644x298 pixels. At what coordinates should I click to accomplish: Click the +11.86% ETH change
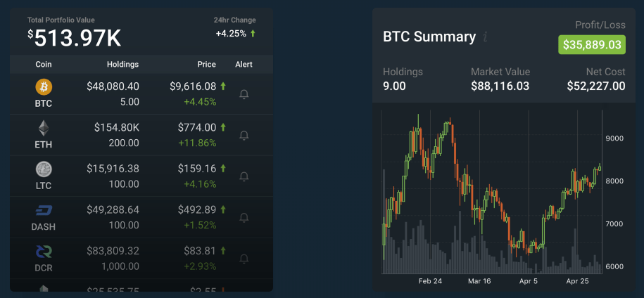tap(197, 143)
